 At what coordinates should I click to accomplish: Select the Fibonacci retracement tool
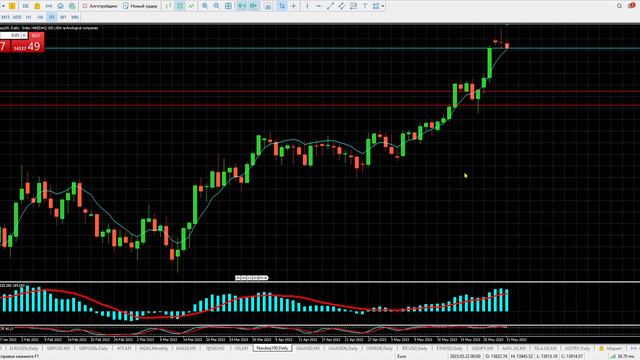pos(353,6)
